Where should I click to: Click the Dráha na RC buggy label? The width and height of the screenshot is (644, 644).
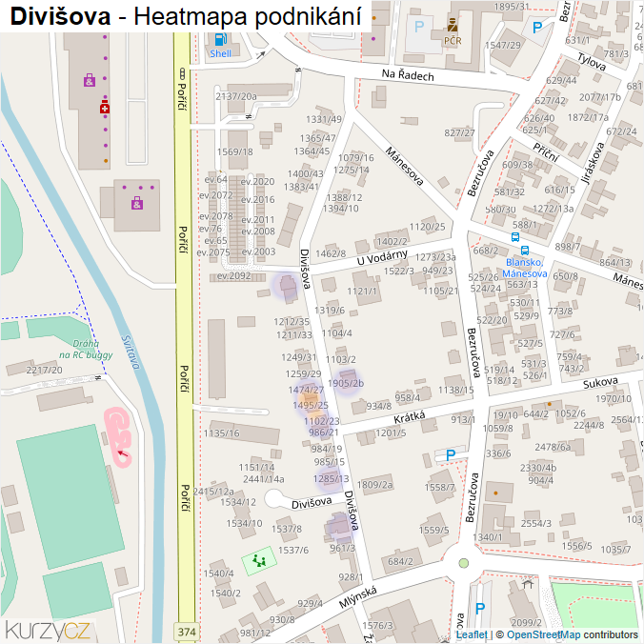[x=86, y=349]
